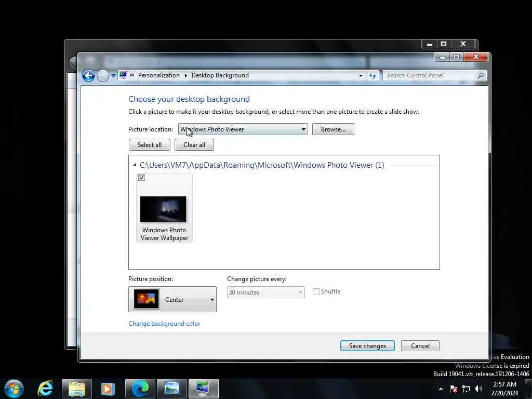Refresh the address bar view
Viewport: 532px width, 399px height.
pyautogui.click(x=373, y=76)
